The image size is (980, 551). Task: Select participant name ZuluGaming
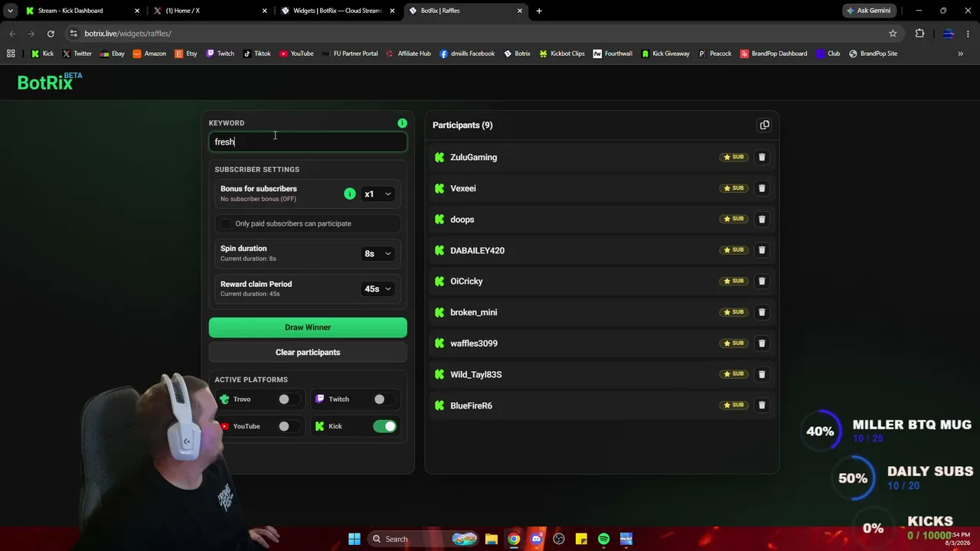point(474,157)
